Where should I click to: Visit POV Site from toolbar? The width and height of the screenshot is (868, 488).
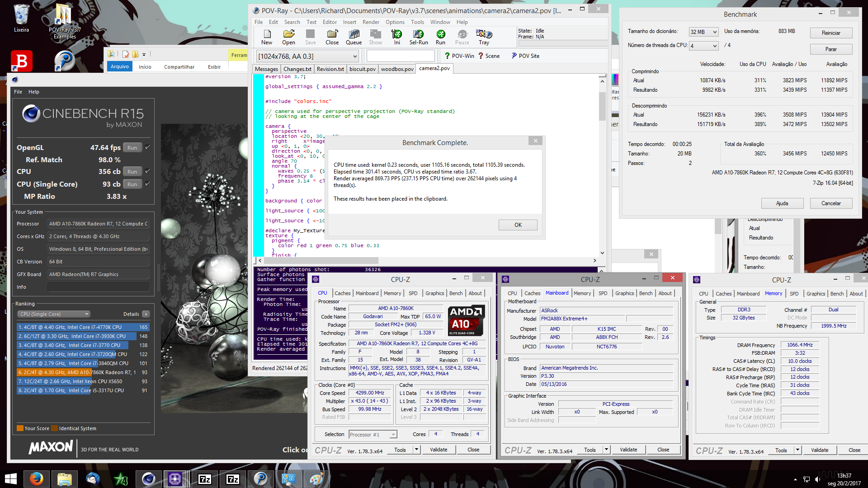click(525, 56)
